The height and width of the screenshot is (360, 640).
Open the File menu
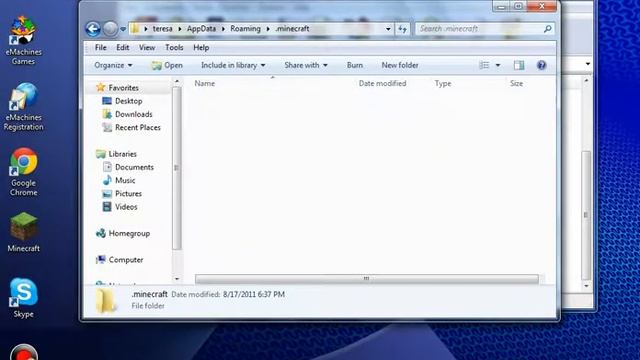tap(100, 47)
